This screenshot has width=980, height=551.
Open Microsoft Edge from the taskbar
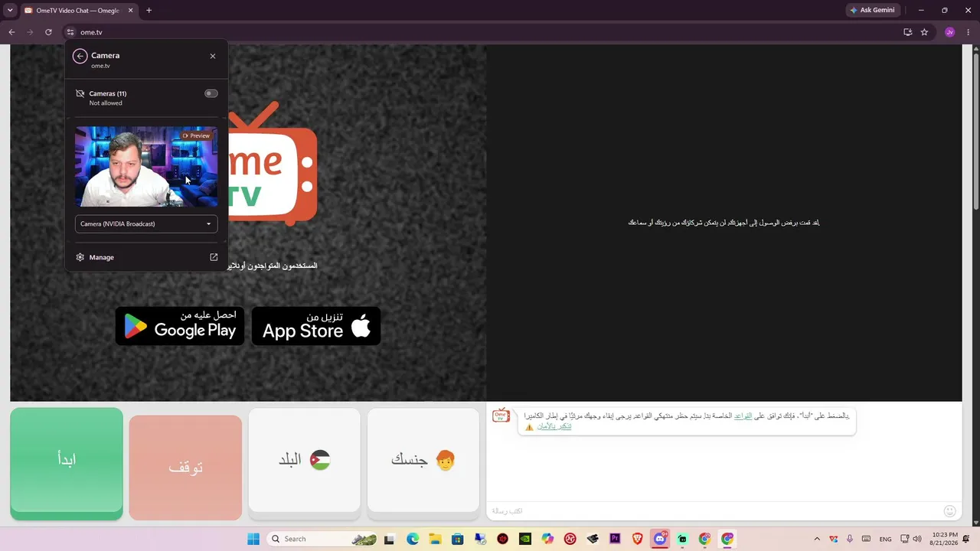click(x=413, y=539)
